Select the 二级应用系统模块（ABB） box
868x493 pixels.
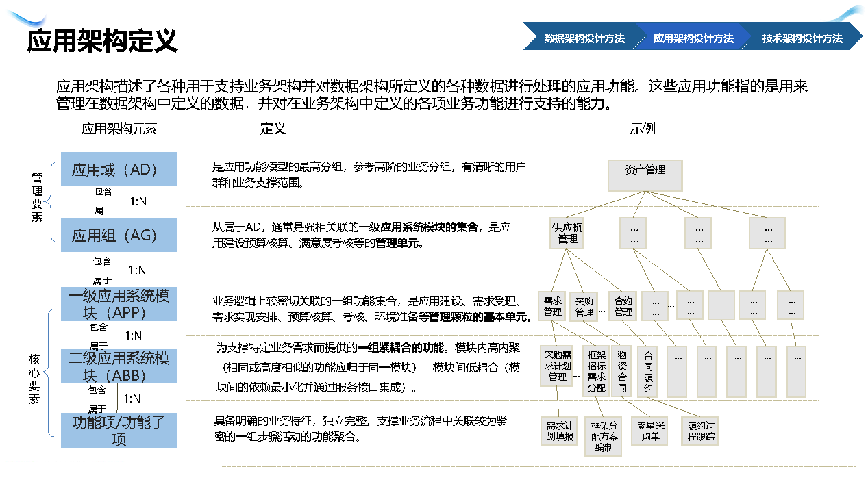pyautogui.click(x=119, y=366)
